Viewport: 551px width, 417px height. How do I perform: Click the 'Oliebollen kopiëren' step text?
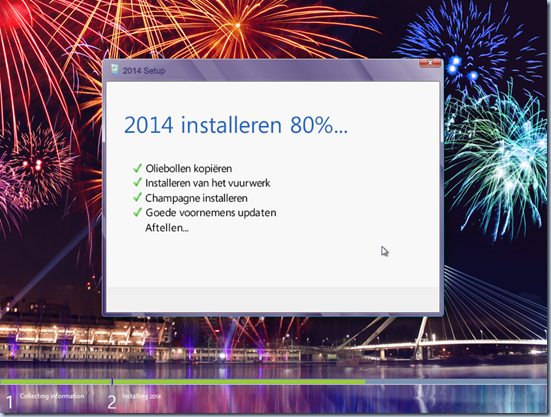point(189,169)
